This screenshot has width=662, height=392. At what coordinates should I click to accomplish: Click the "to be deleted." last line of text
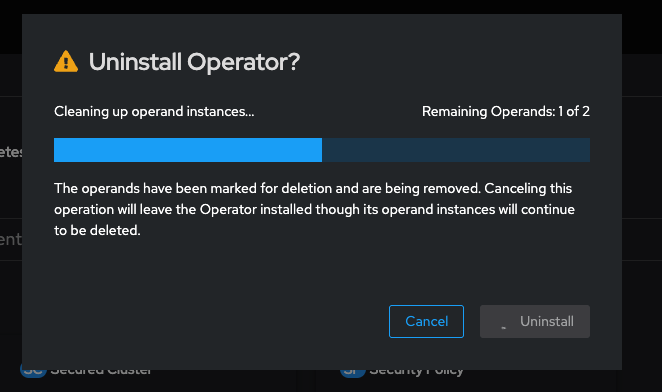click(97, 231)
